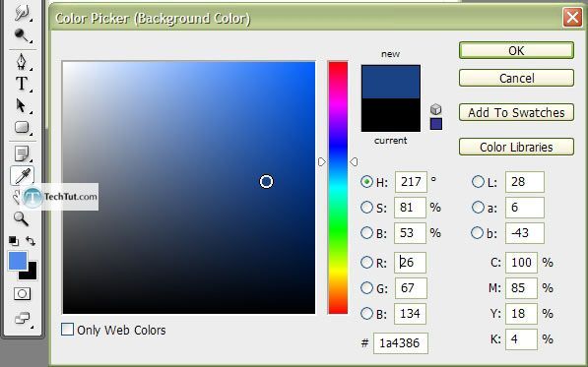Click the Y field showing 18
Viewport: 588px width, 367px height.
point(521,313)
